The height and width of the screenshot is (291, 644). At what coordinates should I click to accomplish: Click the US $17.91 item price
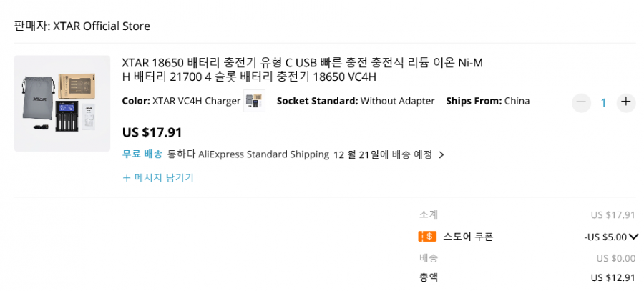click(x=152, y=132)
